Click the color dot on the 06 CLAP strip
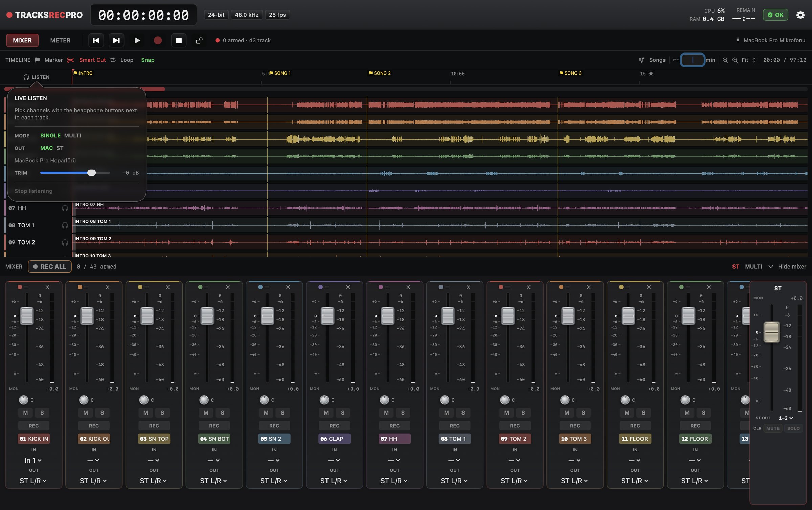This screenshot has width=812, height=510. 320,287
